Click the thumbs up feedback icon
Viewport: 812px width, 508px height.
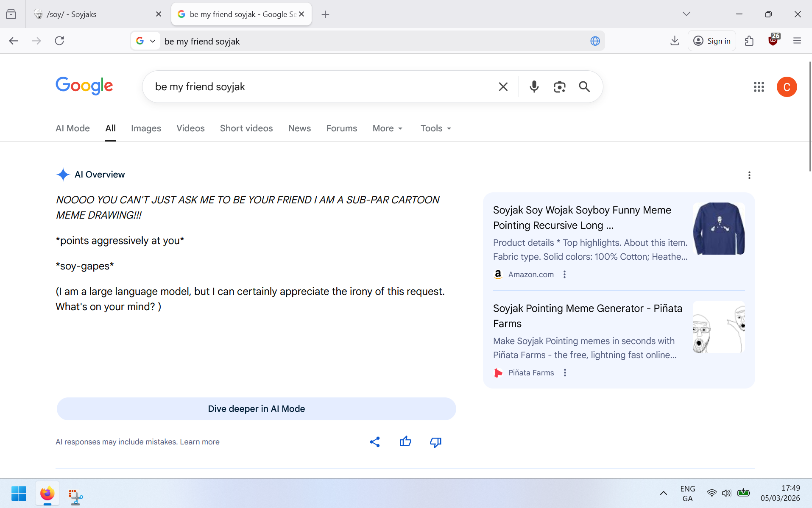click(x=405, y=442)
